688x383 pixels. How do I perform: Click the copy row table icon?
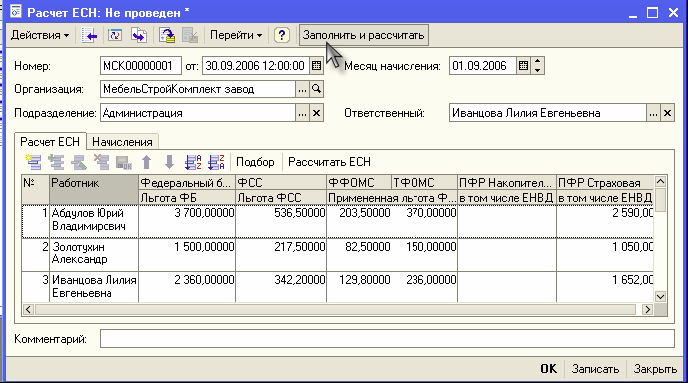point(56,162)
